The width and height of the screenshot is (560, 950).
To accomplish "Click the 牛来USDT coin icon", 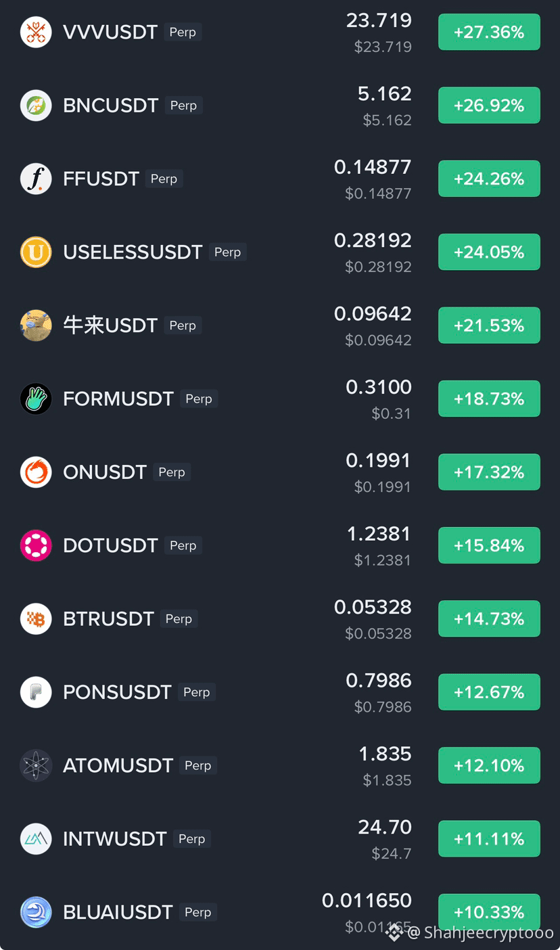I will (x=36, y=325).
